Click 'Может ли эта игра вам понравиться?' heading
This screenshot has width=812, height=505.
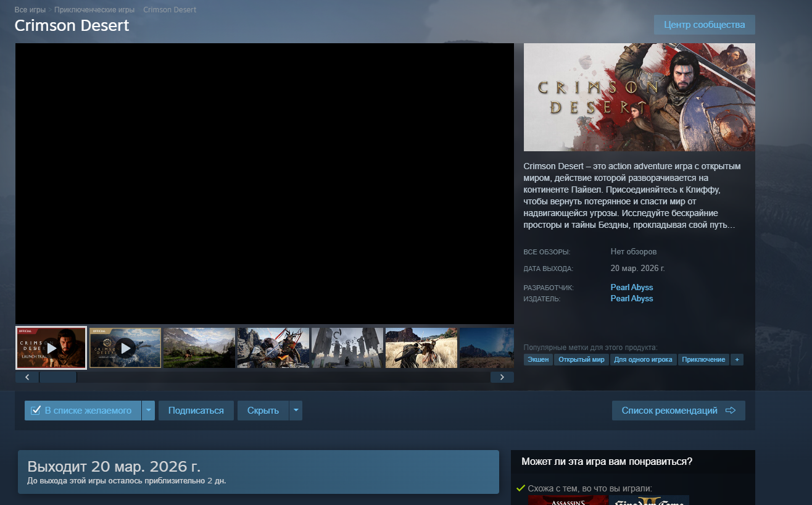[607, 462]
